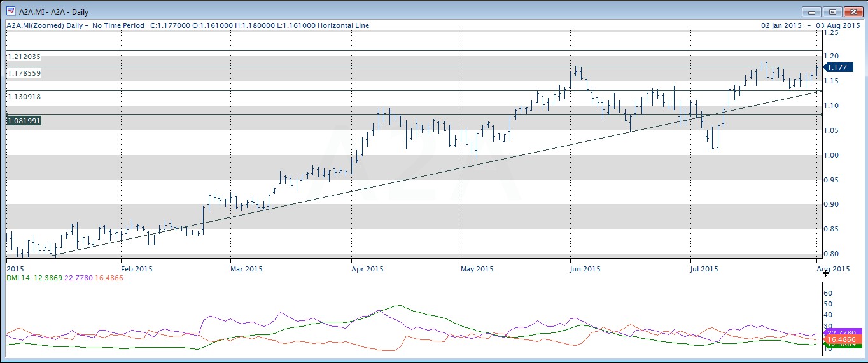868x363 pixels.
Task: Close the A2A Daily chart window
Action: pos(851,11)
